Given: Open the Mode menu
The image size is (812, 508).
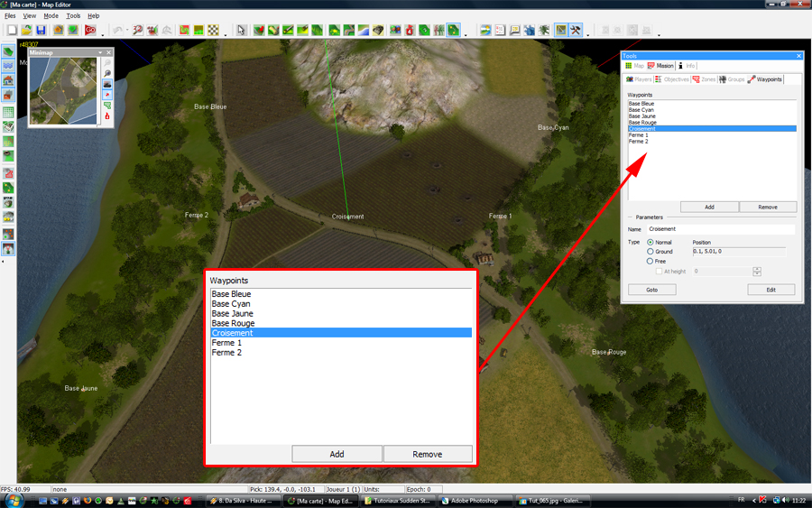Looking at the screenshot, I should click(51, 16).
